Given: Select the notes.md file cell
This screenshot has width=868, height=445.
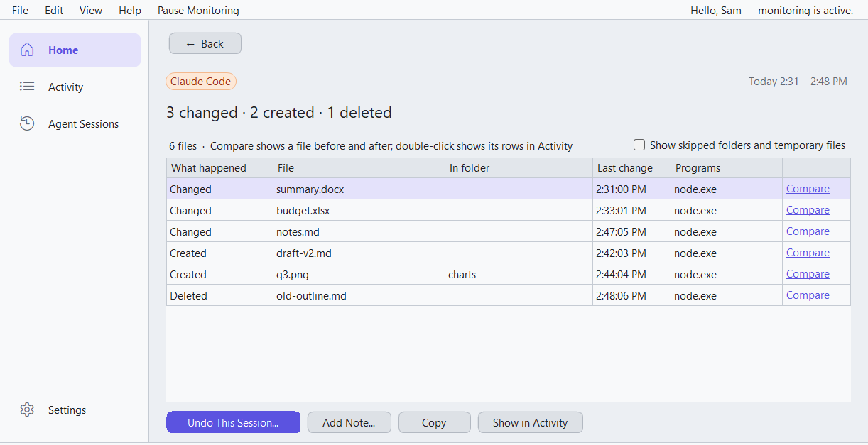Looking at the screenshot, I should click(x=359, y=232).
